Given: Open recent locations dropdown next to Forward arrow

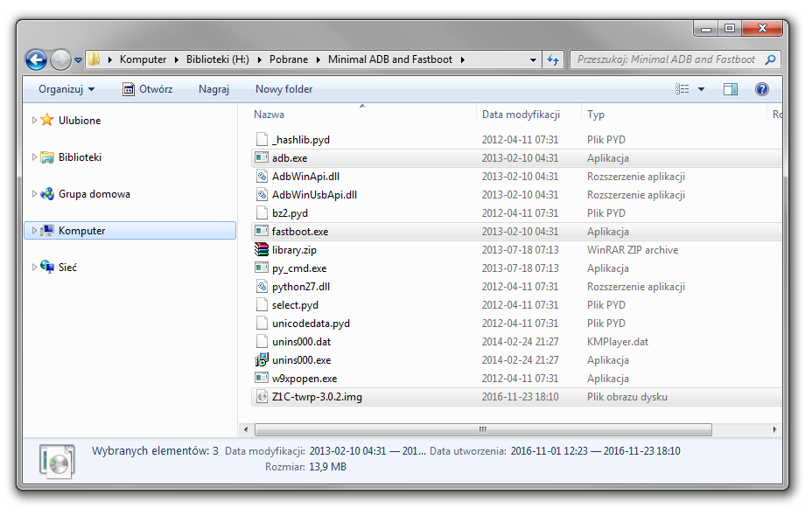Looking at the screenshot, I should point(78,60).
